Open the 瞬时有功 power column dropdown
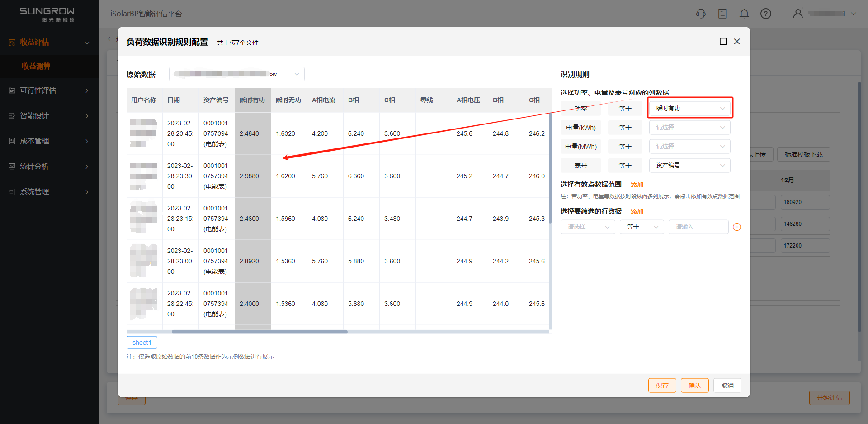Image resolution: width=868 pixels, height=424 pixels. click(x=689, y=109)
